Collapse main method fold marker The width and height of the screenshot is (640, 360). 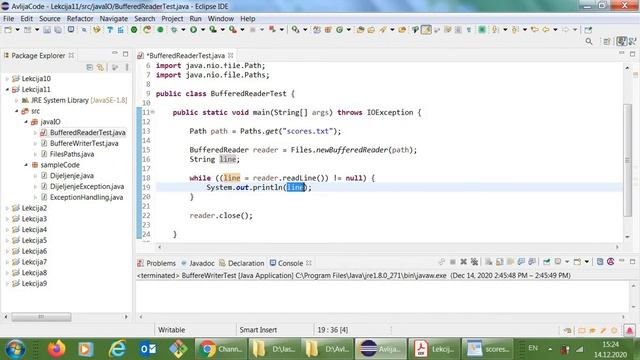[153, 112]
